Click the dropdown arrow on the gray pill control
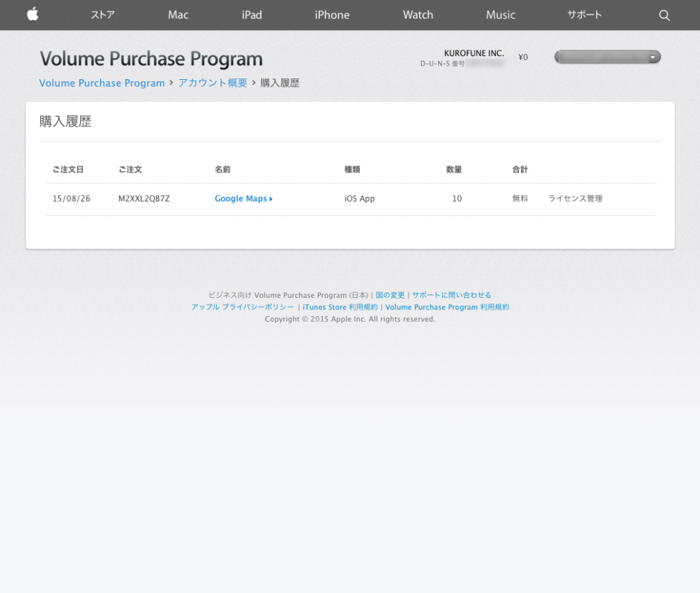Viewport: 700px width, 593px height. tap(652, 57)
